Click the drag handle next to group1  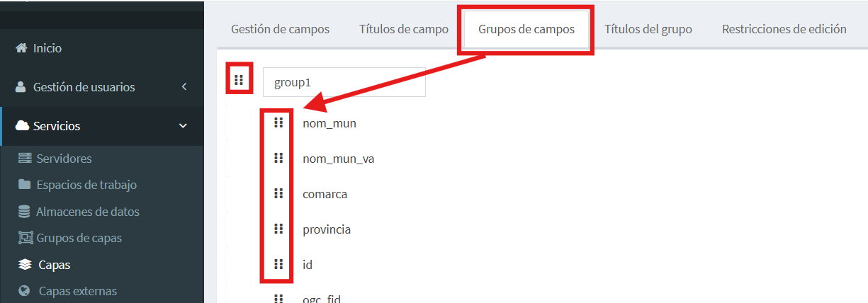point(239,80)
